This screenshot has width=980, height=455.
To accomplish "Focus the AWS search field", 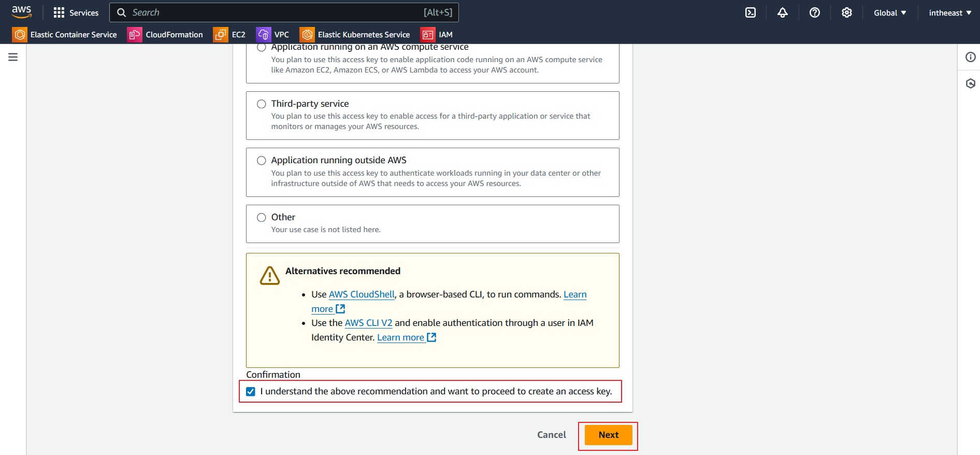I will [x=284, y=12].
